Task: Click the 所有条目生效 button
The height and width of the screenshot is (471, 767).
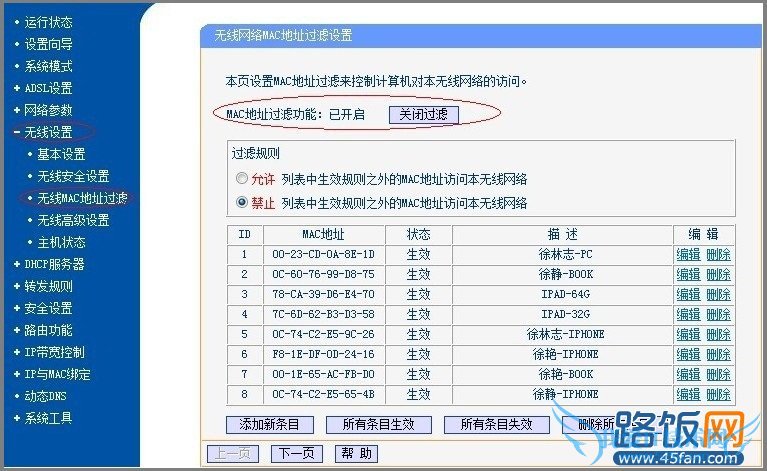Action: 379,425
